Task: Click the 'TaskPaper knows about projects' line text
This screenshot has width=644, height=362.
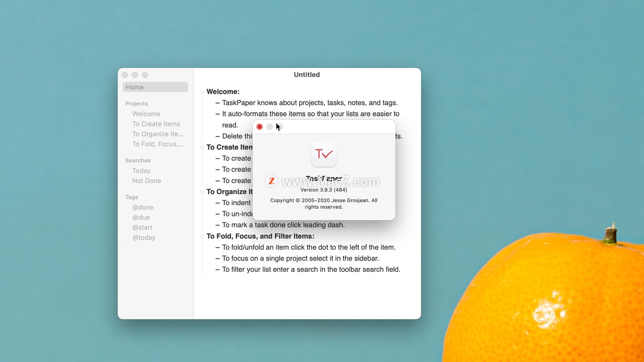Action: (310, 103)
